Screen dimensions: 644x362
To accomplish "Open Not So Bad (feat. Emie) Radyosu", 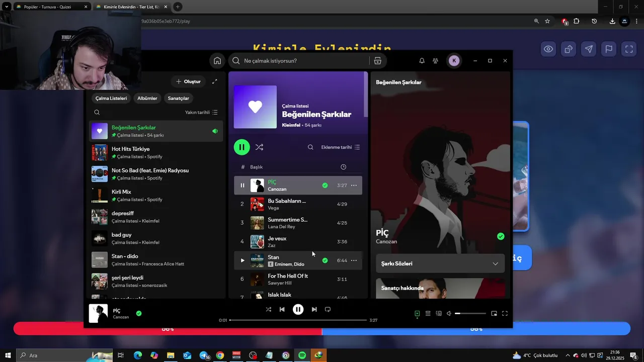I will click(156, 174).
